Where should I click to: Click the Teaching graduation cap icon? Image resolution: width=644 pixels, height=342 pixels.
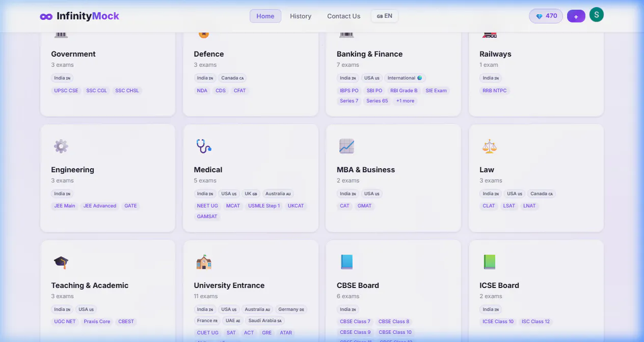click(x=61, y=262)
